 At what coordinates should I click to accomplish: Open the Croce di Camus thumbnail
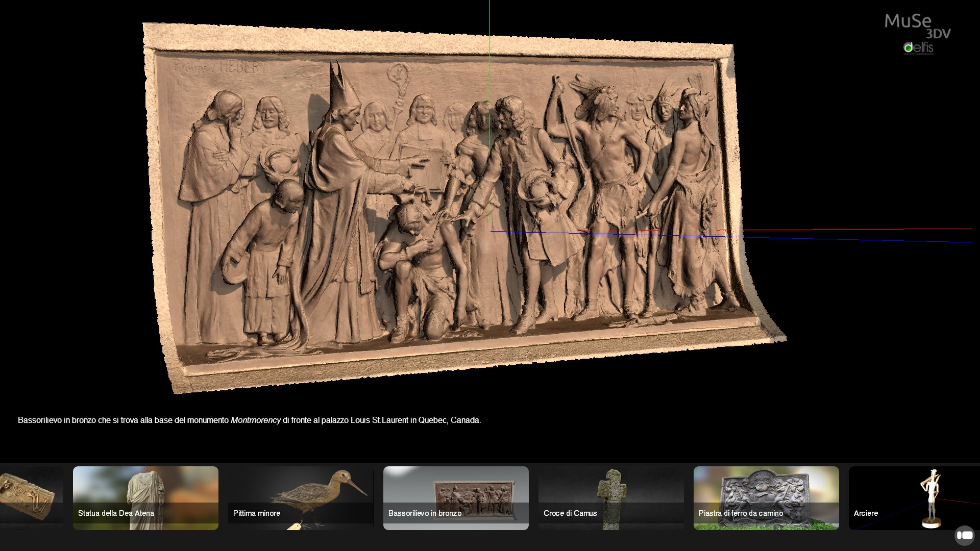pos(611,498)
